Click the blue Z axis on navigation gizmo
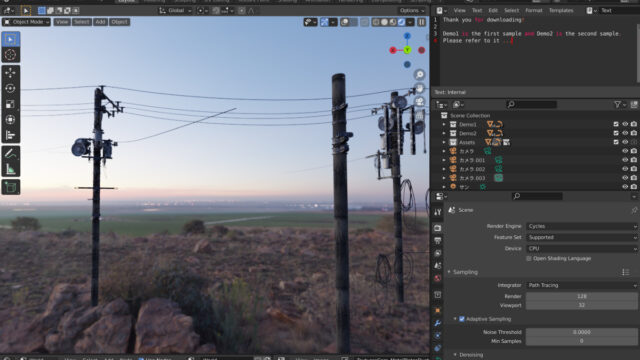The height and width of the screenshot is (360, 640). click(407, 36)
